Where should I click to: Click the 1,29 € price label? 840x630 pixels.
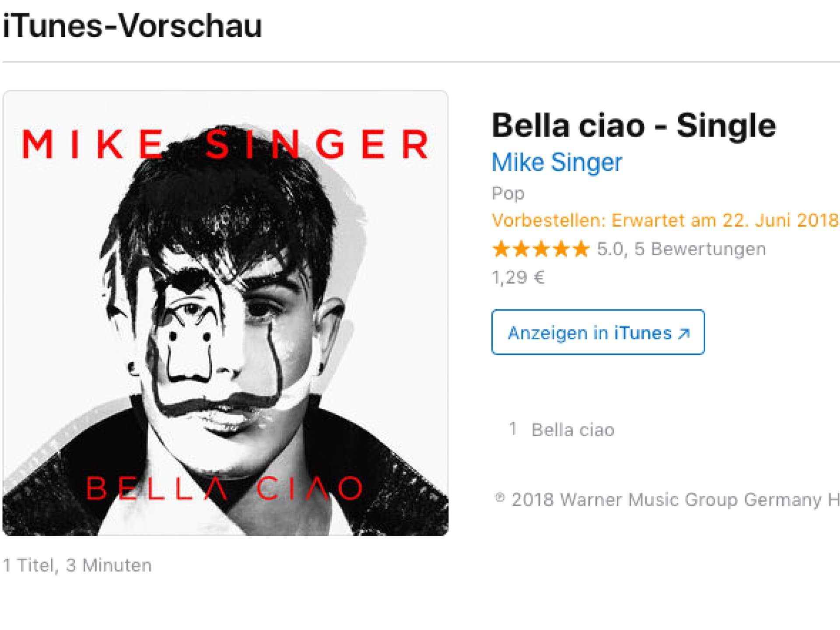pyautogui.click(x=518, y=277)
